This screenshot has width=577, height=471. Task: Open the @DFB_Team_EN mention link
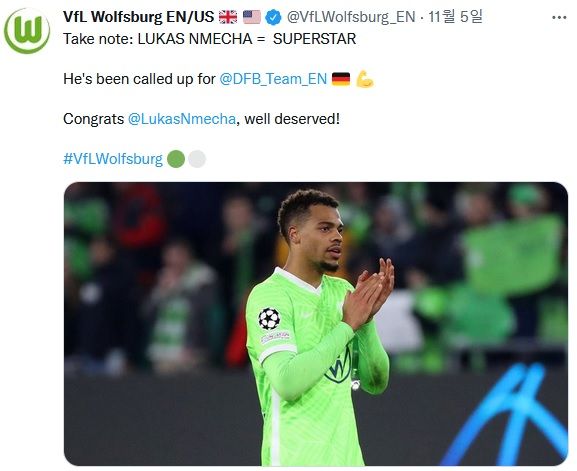click(273, 79)
